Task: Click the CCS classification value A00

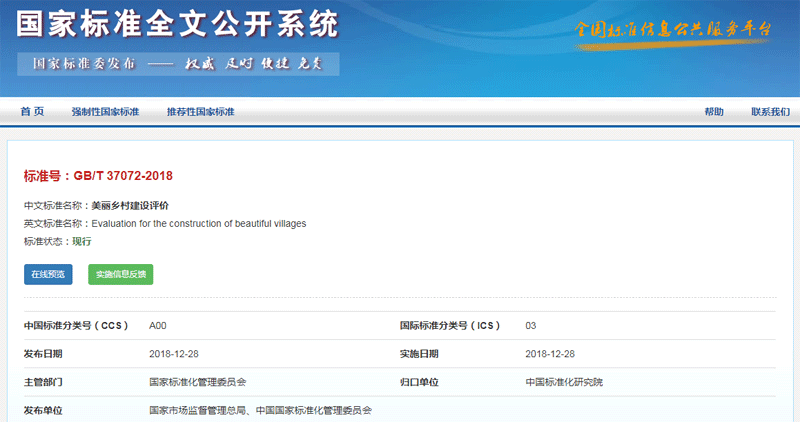Action: pos(158,326)
